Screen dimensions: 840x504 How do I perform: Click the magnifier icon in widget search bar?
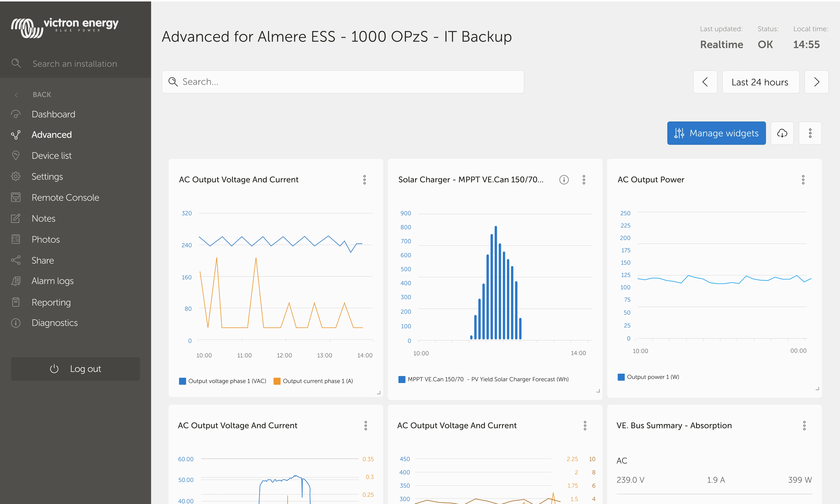(x=173, y=82)
